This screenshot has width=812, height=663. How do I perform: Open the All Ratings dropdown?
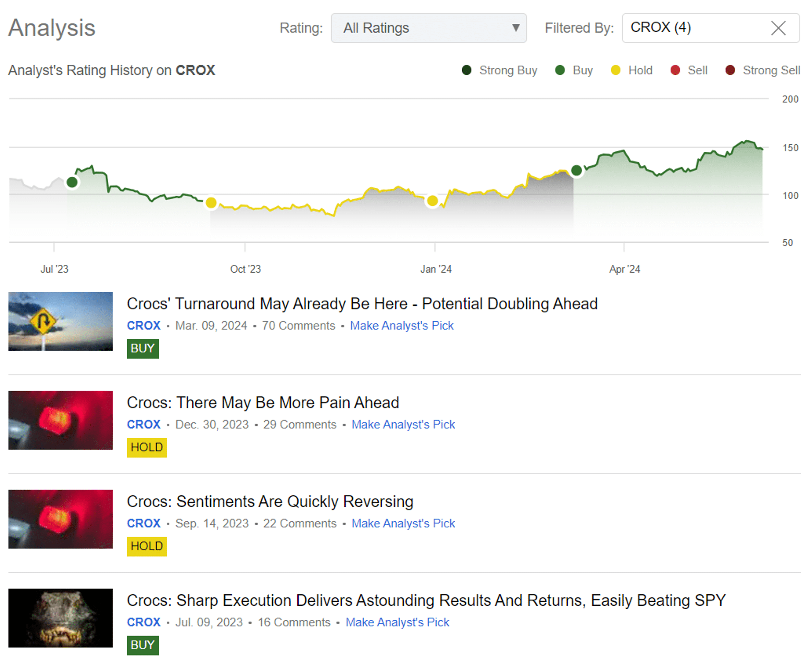(428, 28)
